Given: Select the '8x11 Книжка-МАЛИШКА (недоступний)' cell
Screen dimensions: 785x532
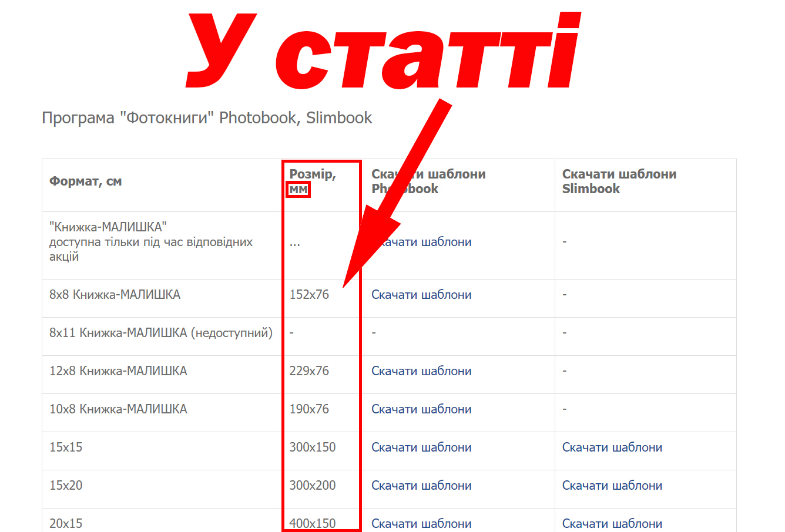Looking at the screenshot, I should point(161,333).
